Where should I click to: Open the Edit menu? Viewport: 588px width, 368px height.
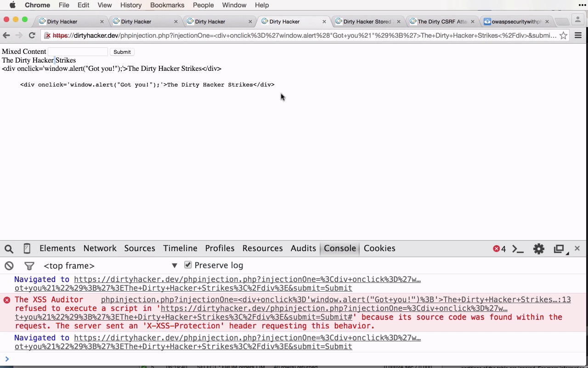83,5
